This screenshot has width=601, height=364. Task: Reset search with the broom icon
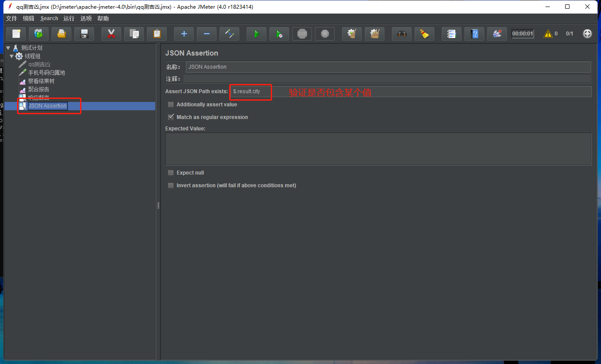(424, 34)
